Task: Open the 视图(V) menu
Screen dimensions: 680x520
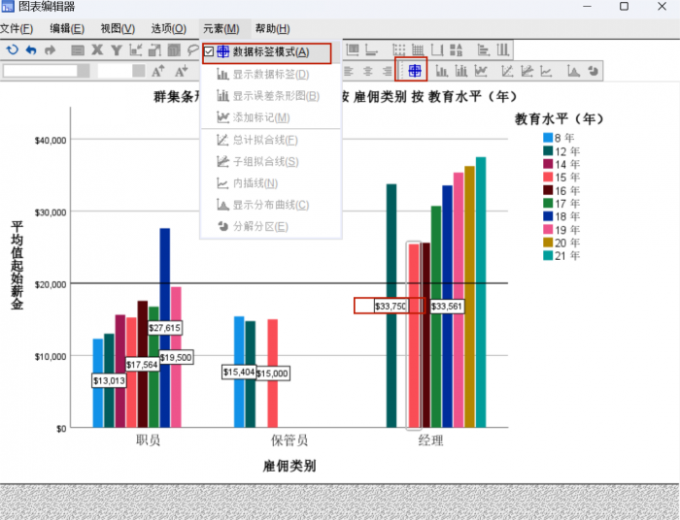Action: pyautogui.click(x=118, y=29)
